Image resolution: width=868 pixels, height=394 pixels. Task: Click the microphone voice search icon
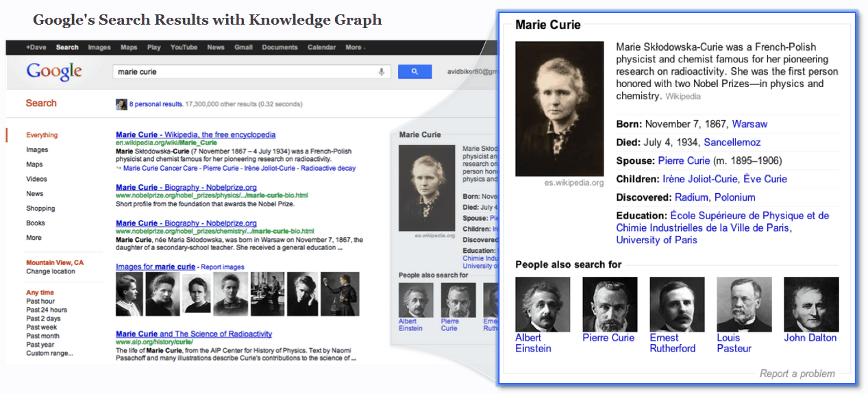point(382,72)
